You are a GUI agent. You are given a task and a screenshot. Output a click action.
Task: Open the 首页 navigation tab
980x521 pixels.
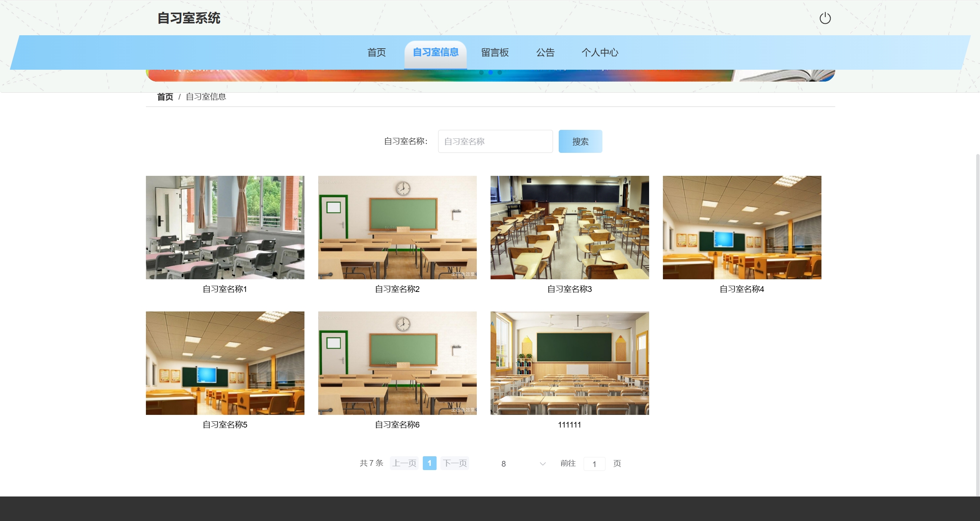pyautogui.click(x=376, y=52)
